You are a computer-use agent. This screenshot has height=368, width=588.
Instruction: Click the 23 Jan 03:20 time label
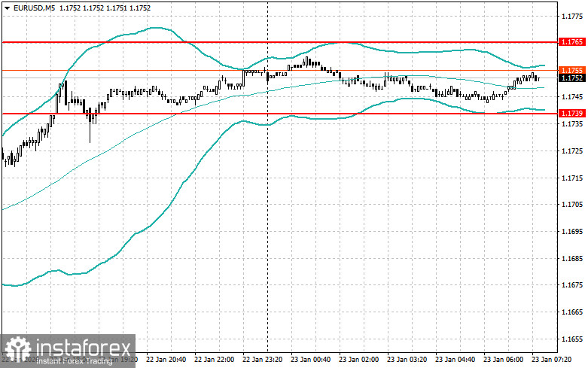click(407, 360)
